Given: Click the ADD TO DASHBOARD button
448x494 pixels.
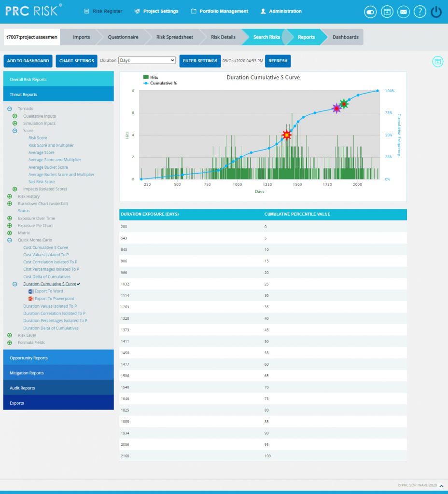Looking at the screenshot, I should pos(28,61).
